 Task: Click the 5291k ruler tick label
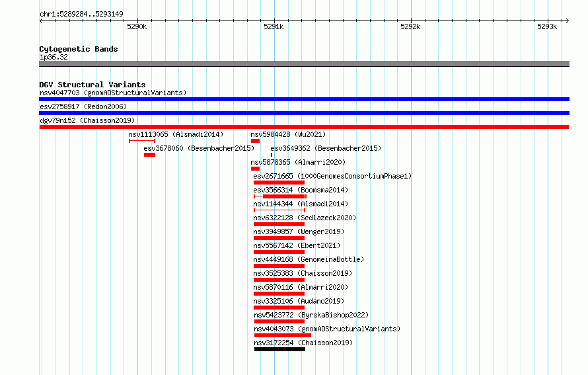[274, 26]
